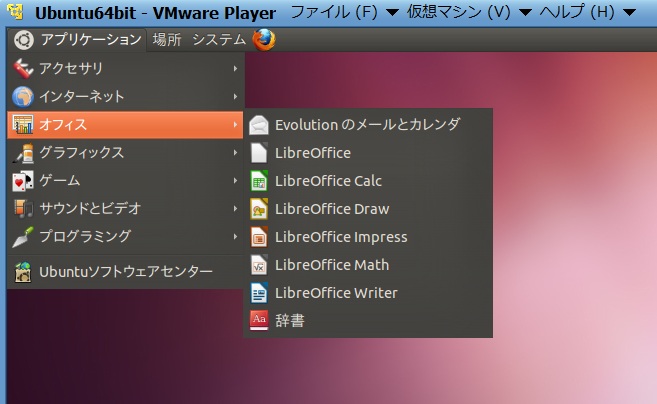The width and height of the screenshot is (657, 404).
Task: Click the LibreOffice Writer document icon
Action: click(x=259, y=293)
